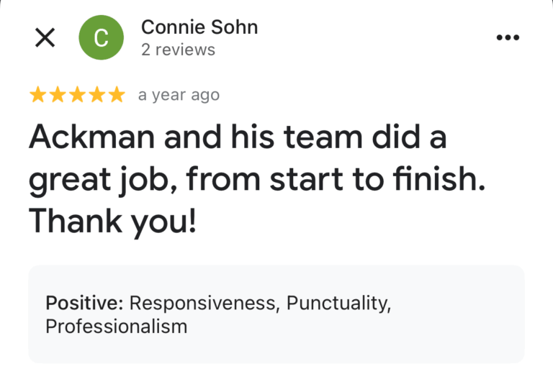This screenshot has height=392, width=553.
Task: Select the first rating star
Action: (x=37, y=95)
